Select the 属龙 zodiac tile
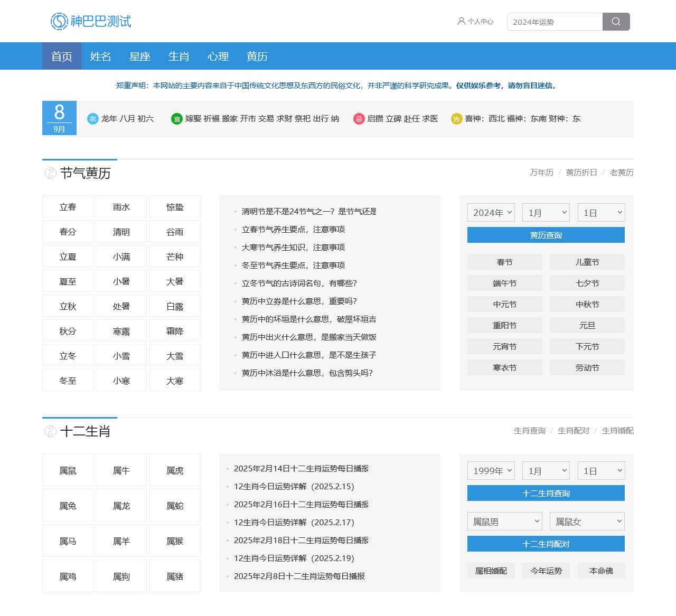Screen dimensions: 676x616 point(121,506)
